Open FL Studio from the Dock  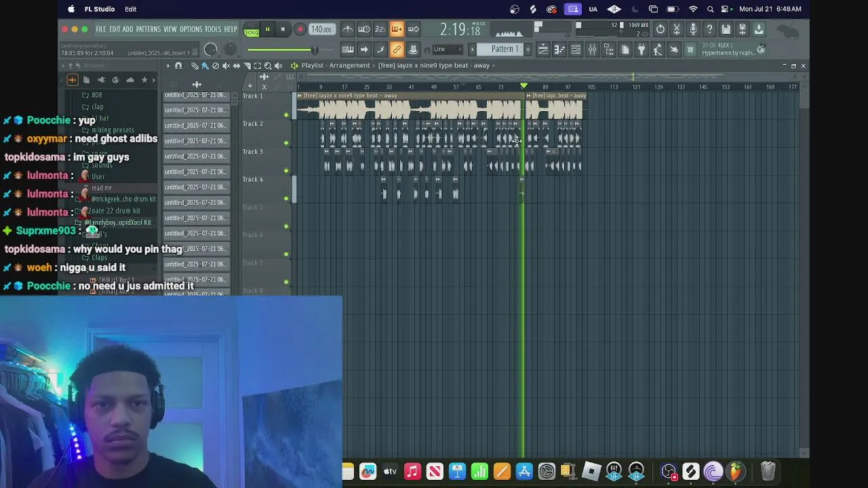click(735, 471)
